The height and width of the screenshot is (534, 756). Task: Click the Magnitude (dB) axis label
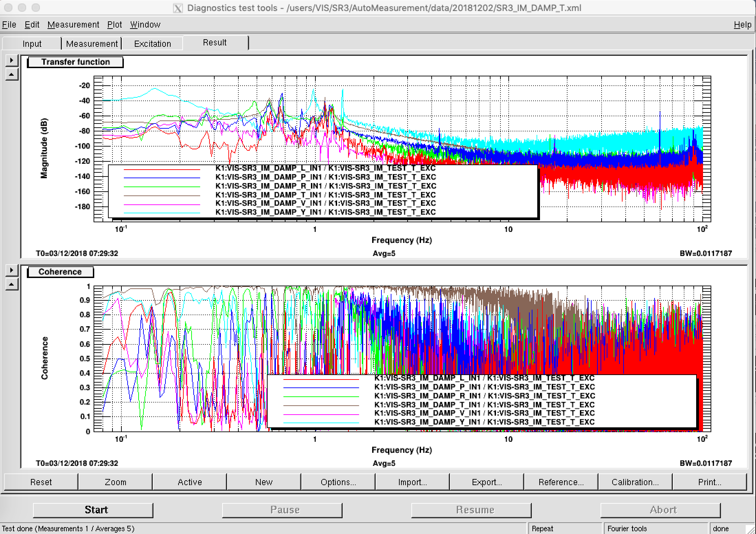(44, 148)
